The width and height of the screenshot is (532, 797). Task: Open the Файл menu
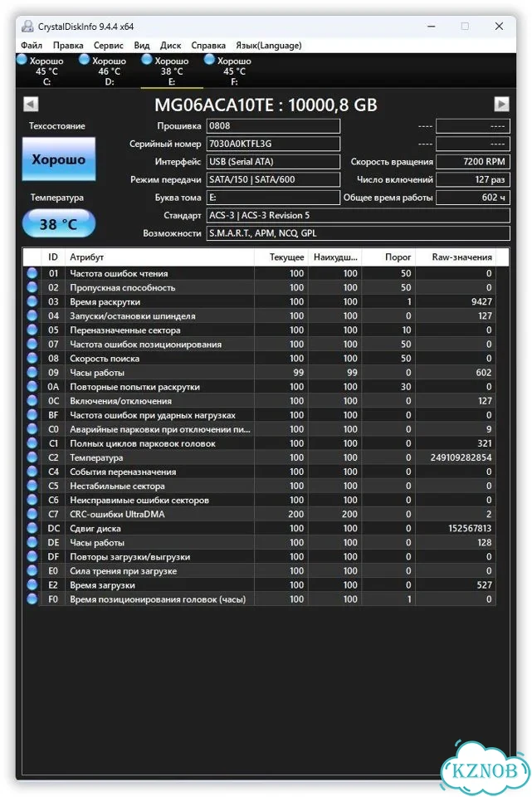point(32,45)
